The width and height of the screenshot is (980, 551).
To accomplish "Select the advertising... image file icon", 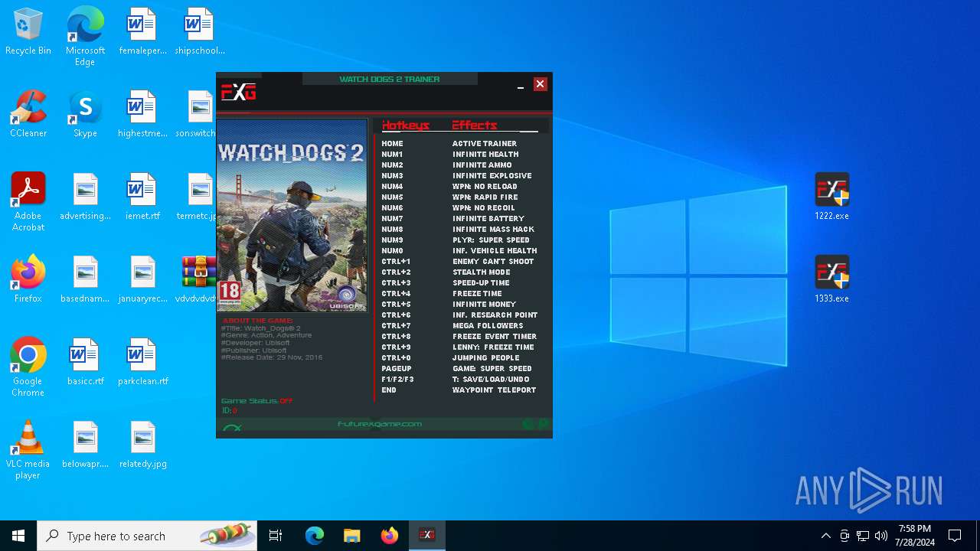I will coord(85,197).
